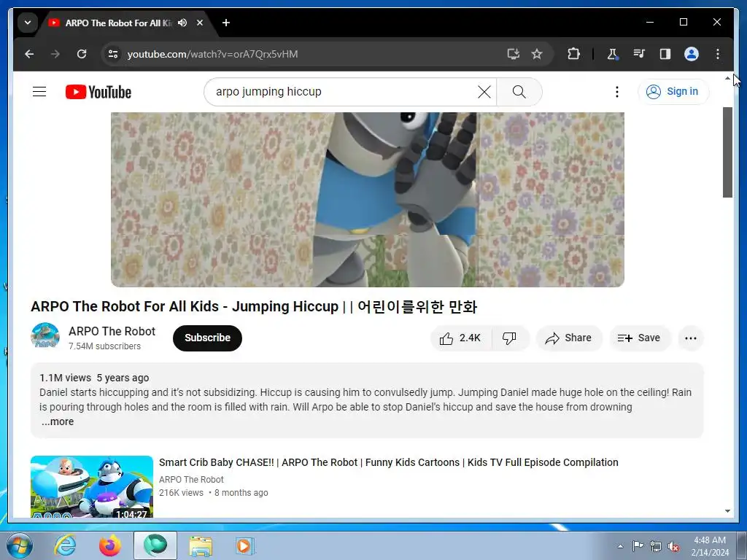This screenshot has height=560, width=747.
Task: Subscribe to ARPO The Robot channel
Action: (x=207, y=338)
